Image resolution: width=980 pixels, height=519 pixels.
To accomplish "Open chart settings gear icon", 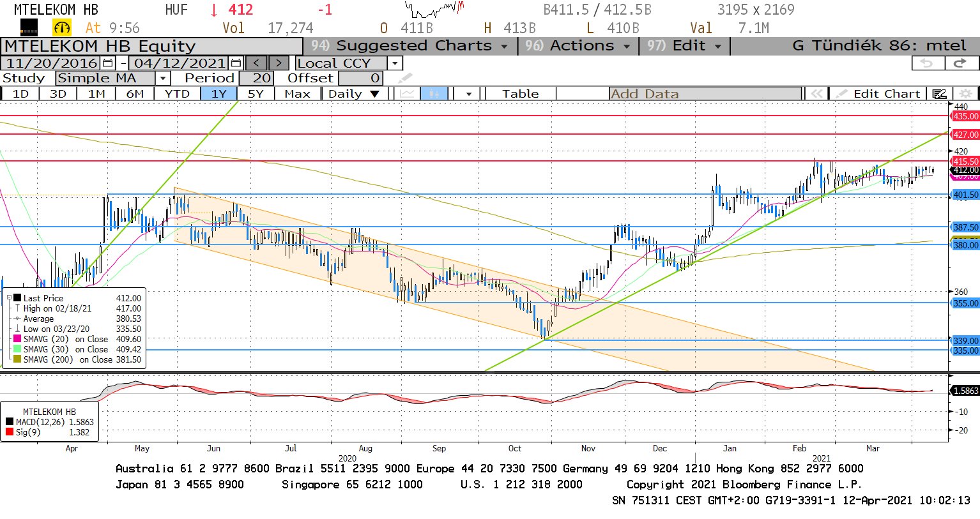I will point(965,94).
